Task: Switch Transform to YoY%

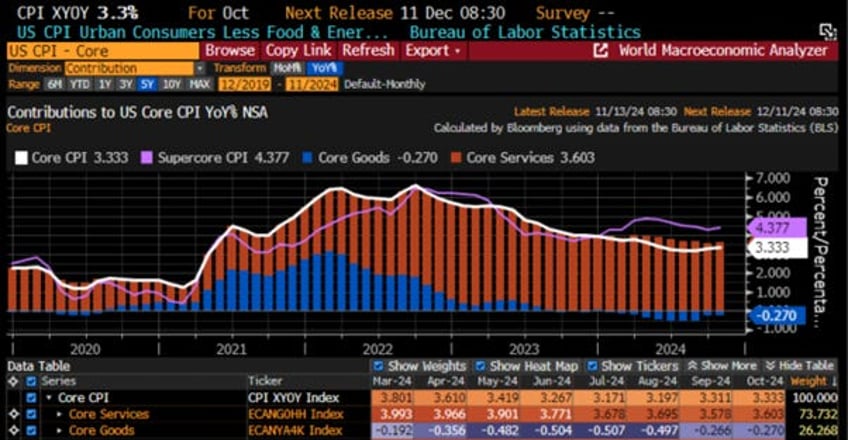Action: point(325,68)
